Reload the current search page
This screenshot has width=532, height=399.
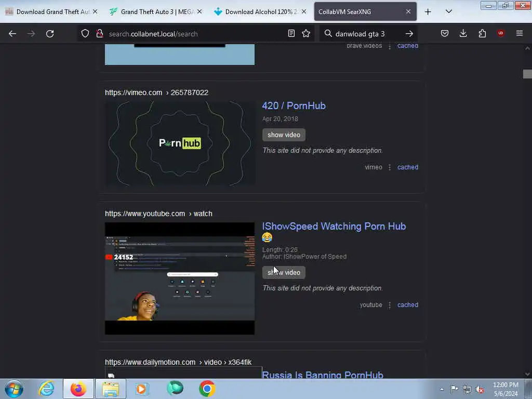[50, 34]
